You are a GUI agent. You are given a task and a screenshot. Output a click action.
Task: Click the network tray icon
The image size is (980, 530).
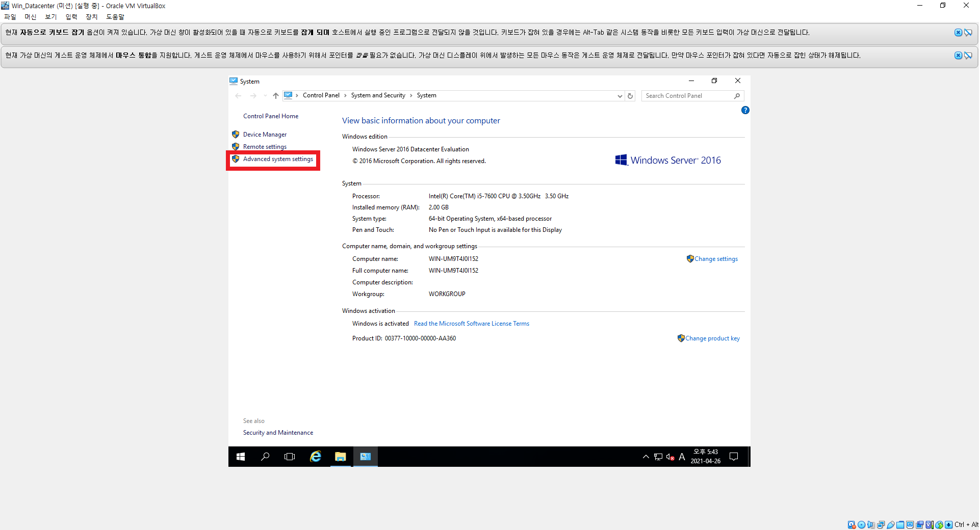coord(658,457)
